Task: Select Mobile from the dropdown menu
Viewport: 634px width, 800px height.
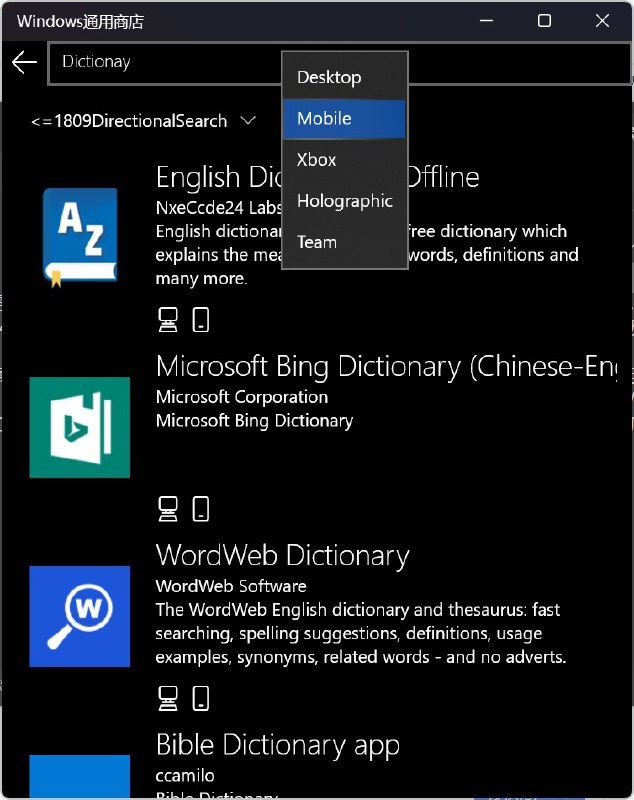Action: pyautogui.click(x=345, y=118)
